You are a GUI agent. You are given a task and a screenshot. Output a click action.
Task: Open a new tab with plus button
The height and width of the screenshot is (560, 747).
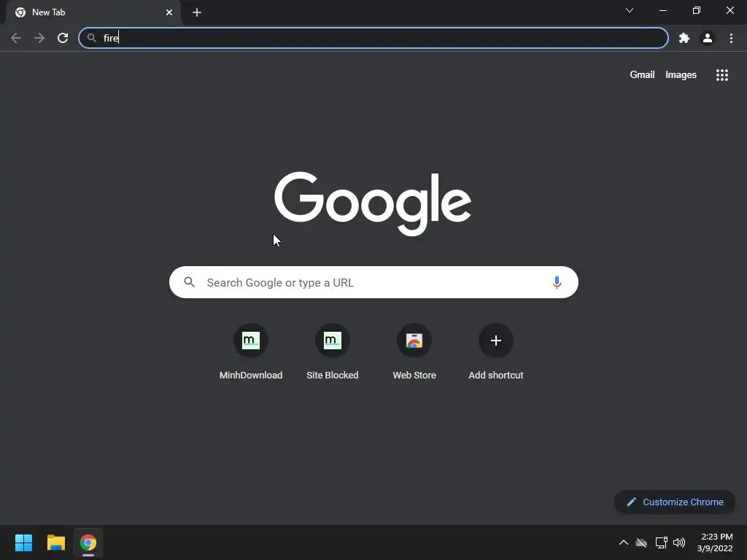coord(197,12)
